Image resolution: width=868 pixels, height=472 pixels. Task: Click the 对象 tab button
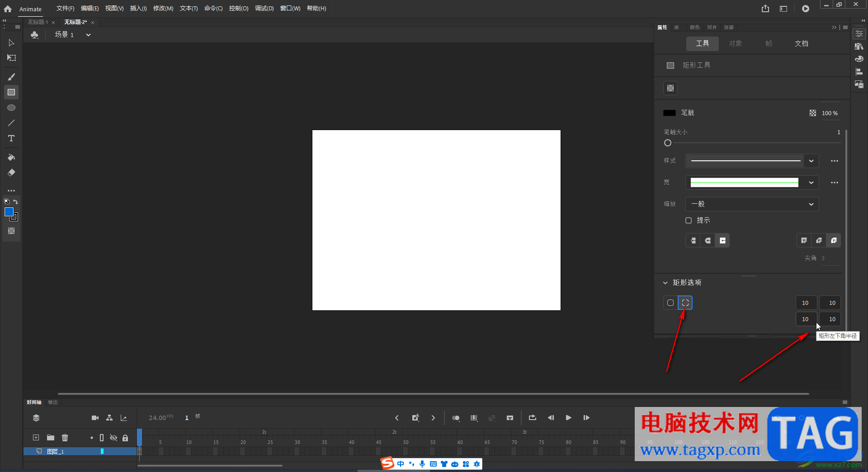[736, 43]
